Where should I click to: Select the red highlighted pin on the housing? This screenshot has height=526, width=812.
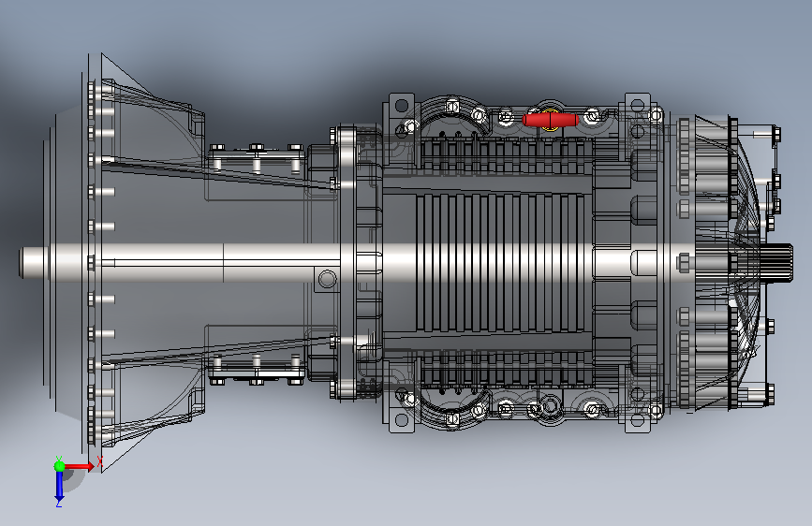tap(550, 120)
